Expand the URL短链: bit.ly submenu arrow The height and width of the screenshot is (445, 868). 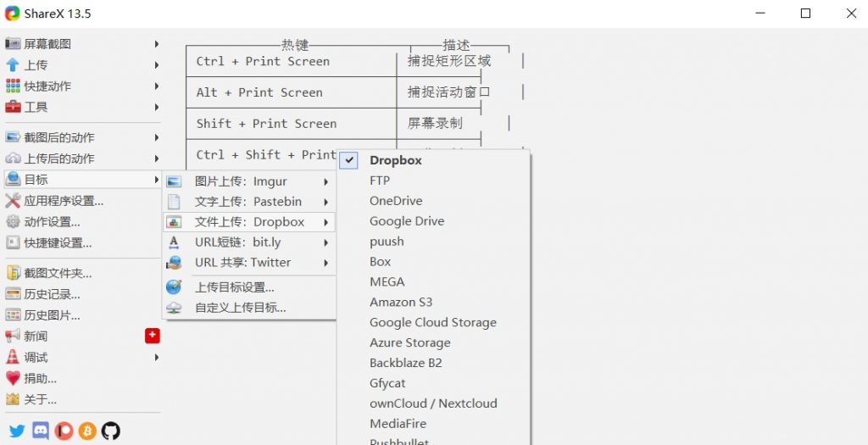326,242
